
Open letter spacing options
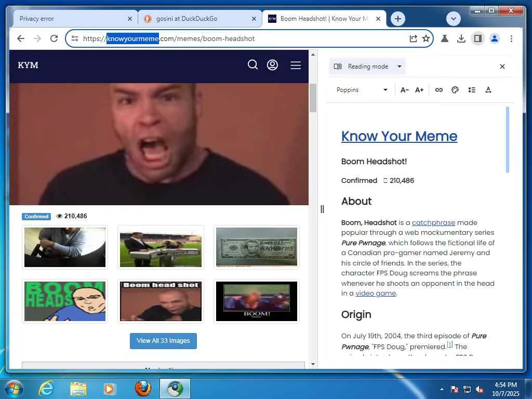click(x=488, y=90)
